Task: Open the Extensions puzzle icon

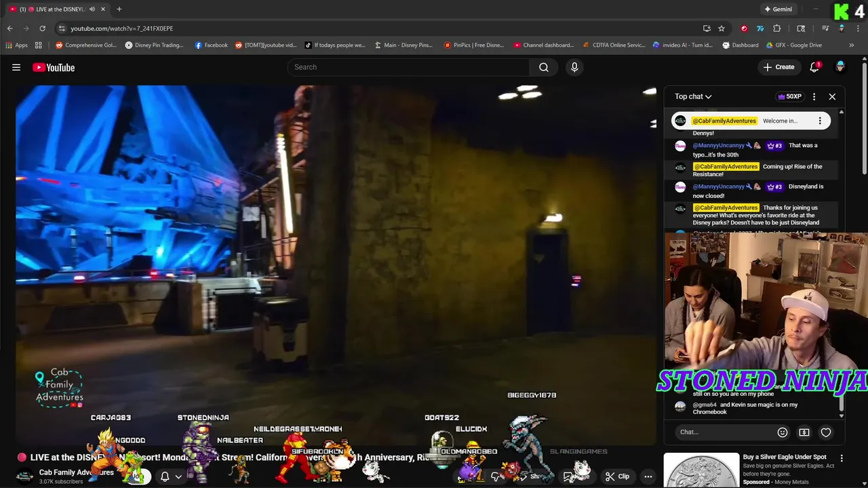Action: 777,28
